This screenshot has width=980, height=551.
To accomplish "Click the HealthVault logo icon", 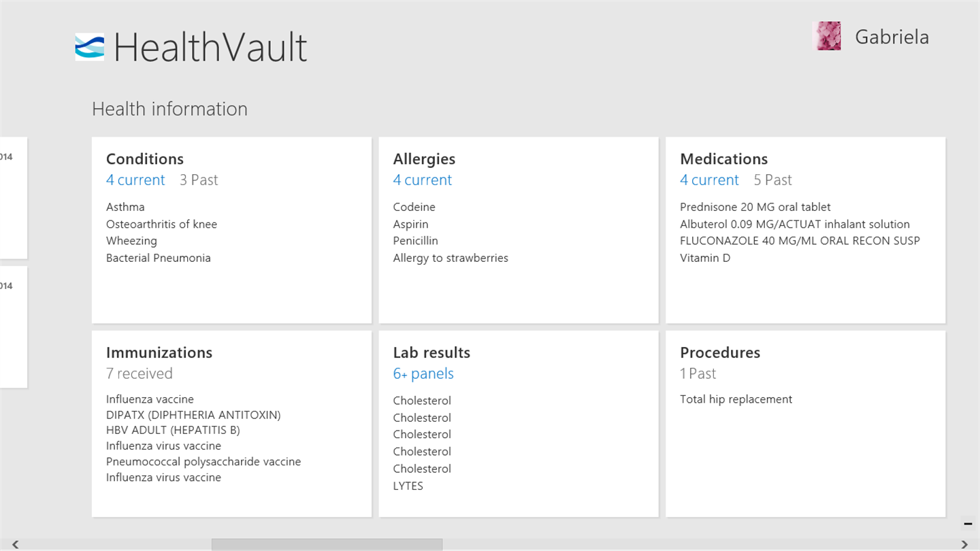I will (90, 47).
